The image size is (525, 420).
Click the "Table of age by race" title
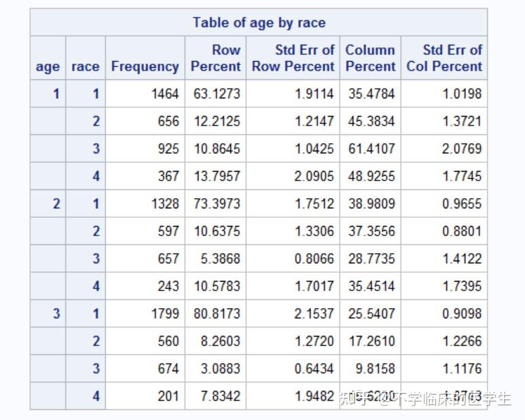click(259, 22)
